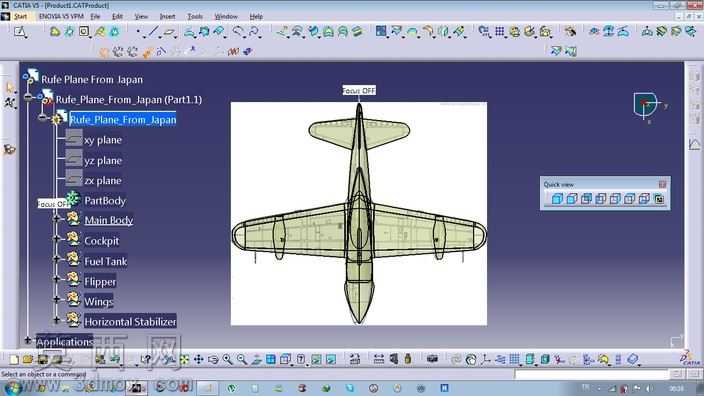Click the What's This help icon
Viewport: 704px width, 396px height.
(146, 359)
